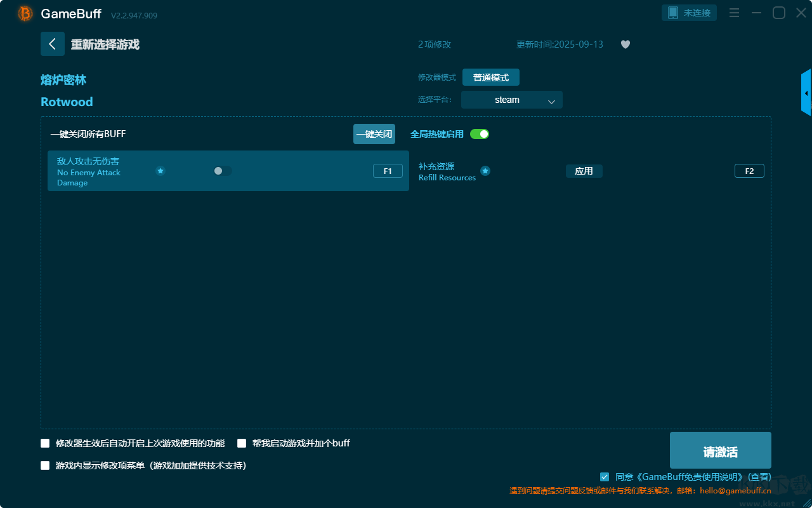
Task: Click the V2.2.947.909 version number
Action: pos(134,15)
